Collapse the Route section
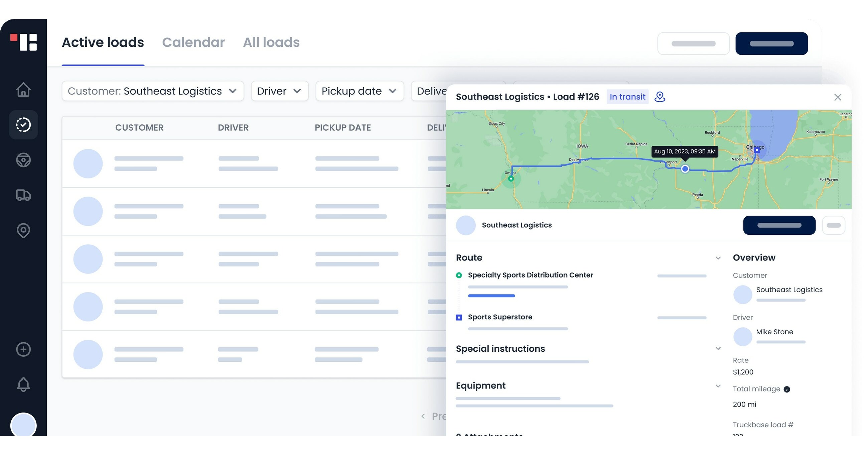 (718, 258)
